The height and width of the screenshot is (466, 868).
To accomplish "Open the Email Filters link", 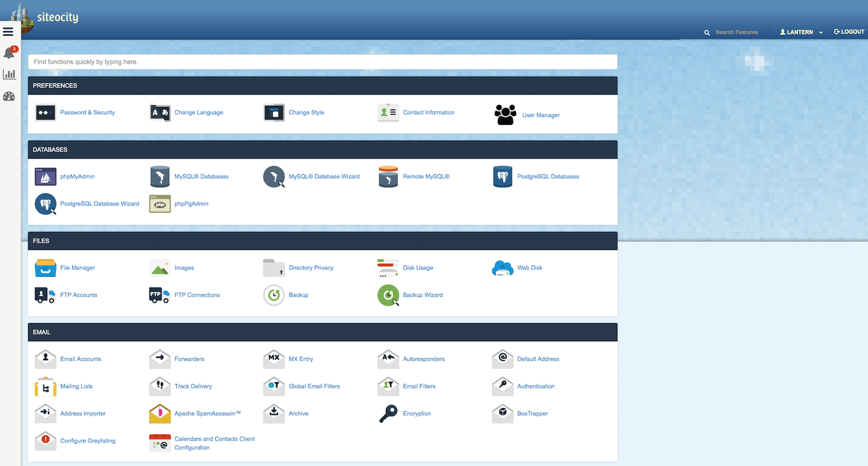I will coord(419,387).
